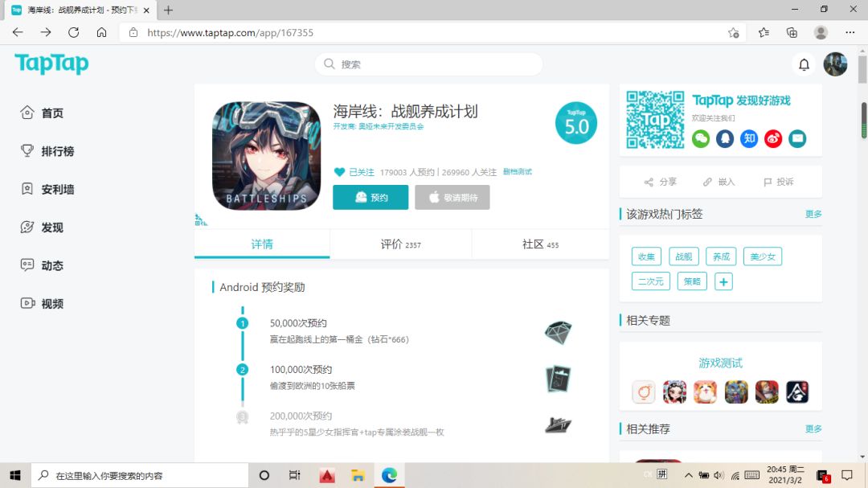The image size is (868, 488).
Task: Click the QQ follow icon
Action: point(725,138)
